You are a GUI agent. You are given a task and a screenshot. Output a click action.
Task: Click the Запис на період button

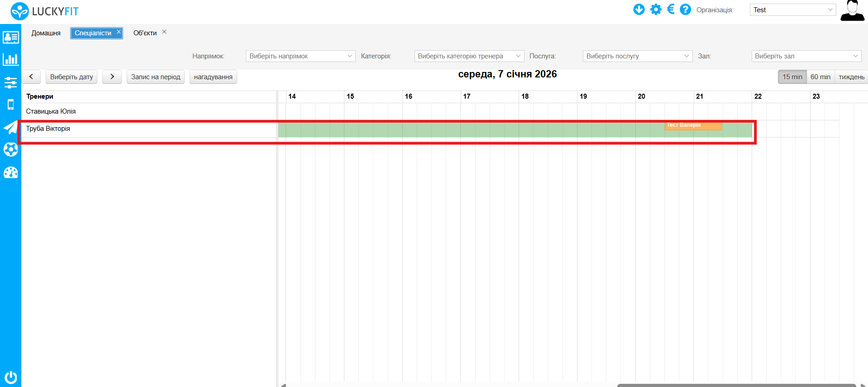click(x=155, y=77)
